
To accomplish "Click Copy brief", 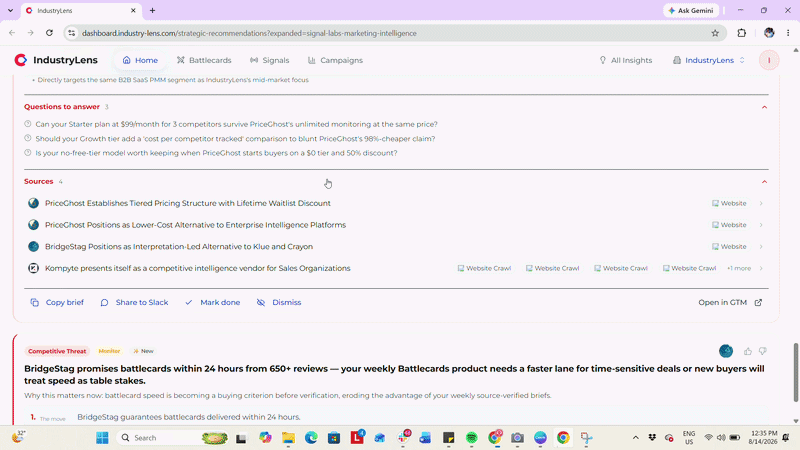I will coord(57,303).
